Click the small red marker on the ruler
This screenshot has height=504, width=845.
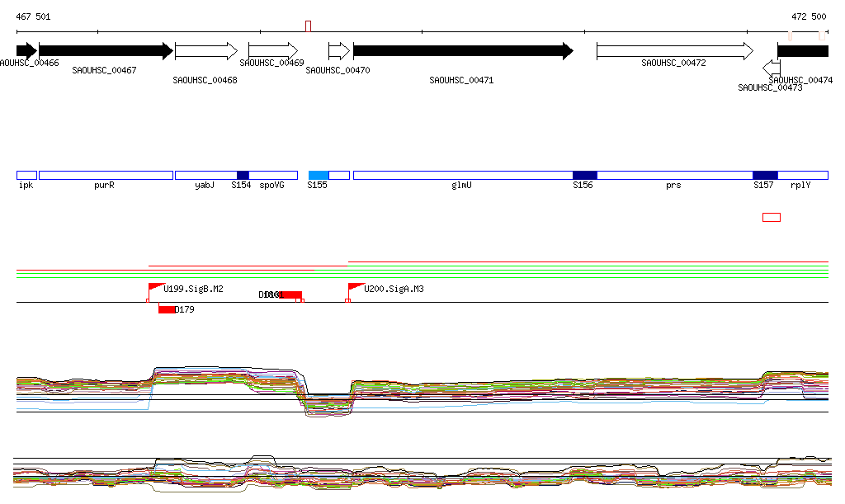pyautogui.click(x=308, y=26)
